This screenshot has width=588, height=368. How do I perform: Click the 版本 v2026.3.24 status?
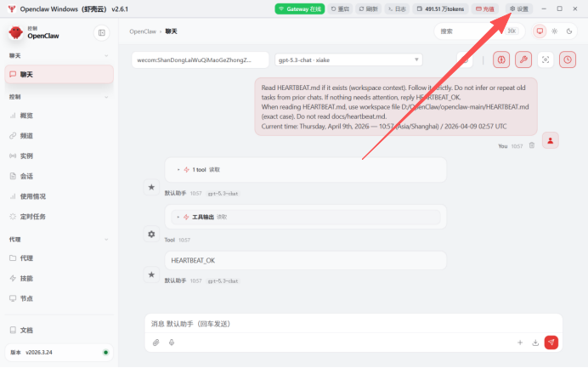59,353
